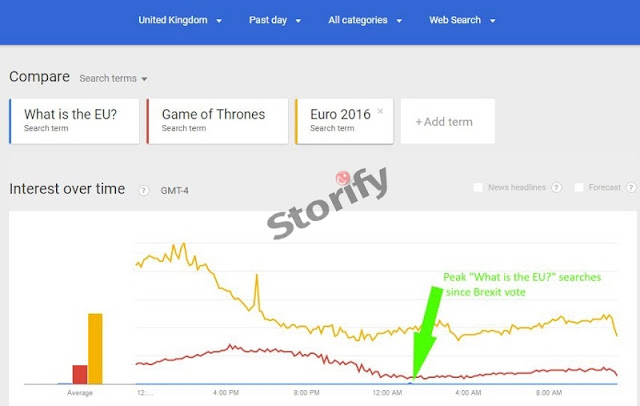Click the red Game of Thrones average bar
640x406 pixels.
pos(80,374)
